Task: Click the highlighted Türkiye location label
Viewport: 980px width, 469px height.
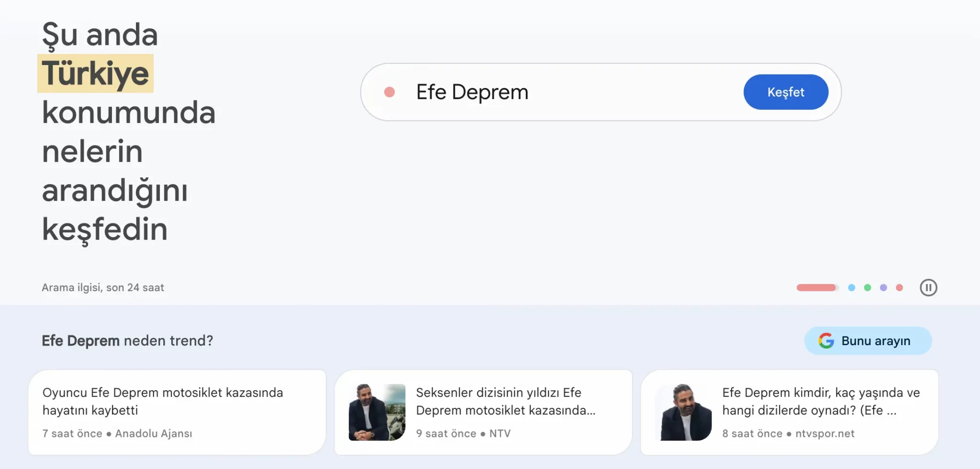Action: click(95, 73)
